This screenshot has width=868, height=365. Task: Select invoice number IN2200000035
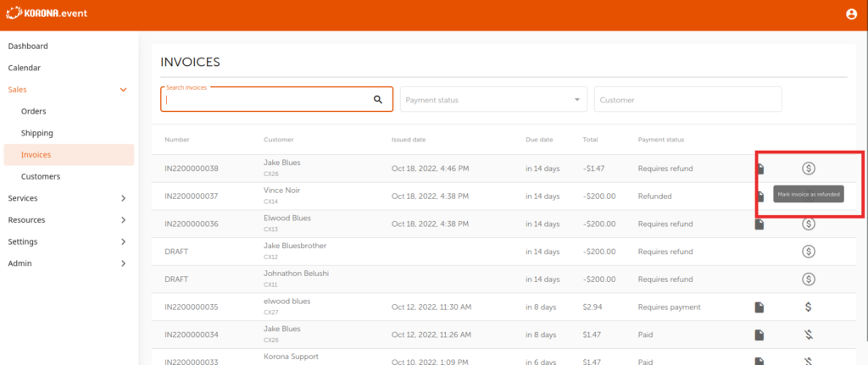pos(192,307)
